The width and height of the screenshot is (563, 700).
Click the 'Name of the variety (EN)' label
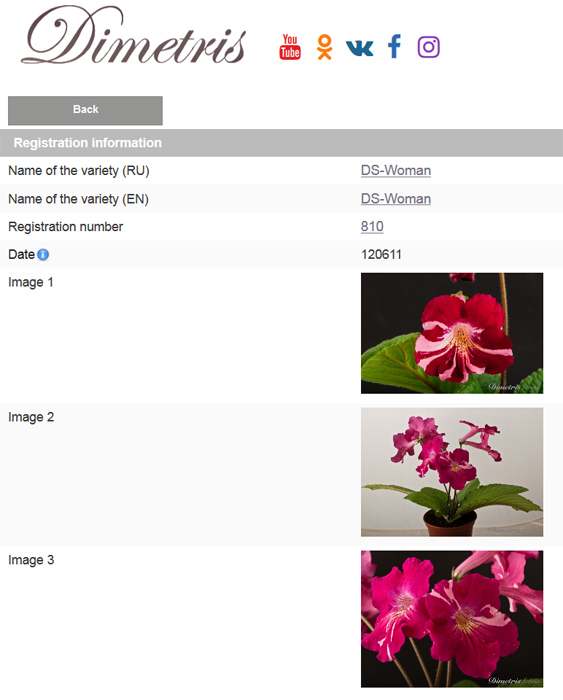[x=78, y=199]
